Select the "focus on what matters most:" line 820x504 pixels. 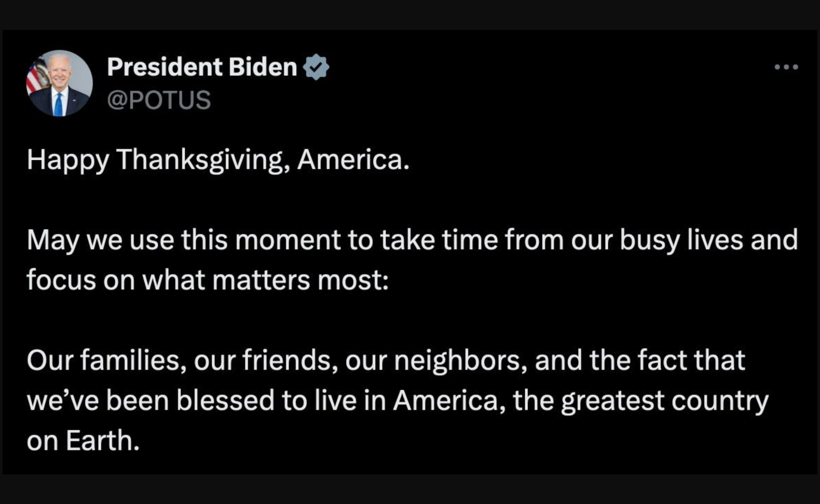208,280
